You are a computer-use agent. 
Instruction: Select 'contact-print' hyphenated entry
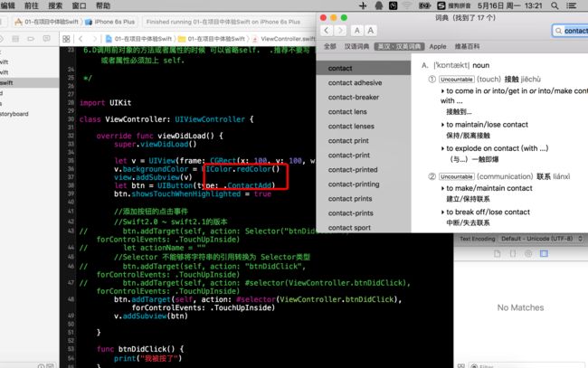click(x=364, y=156)
